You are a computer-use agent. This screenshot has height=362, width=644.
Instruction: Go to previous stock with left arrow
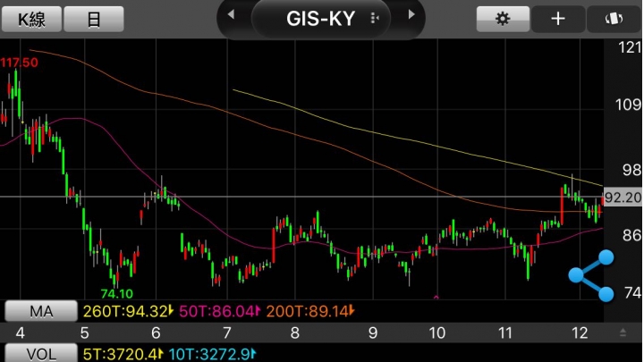pos(231,15)
